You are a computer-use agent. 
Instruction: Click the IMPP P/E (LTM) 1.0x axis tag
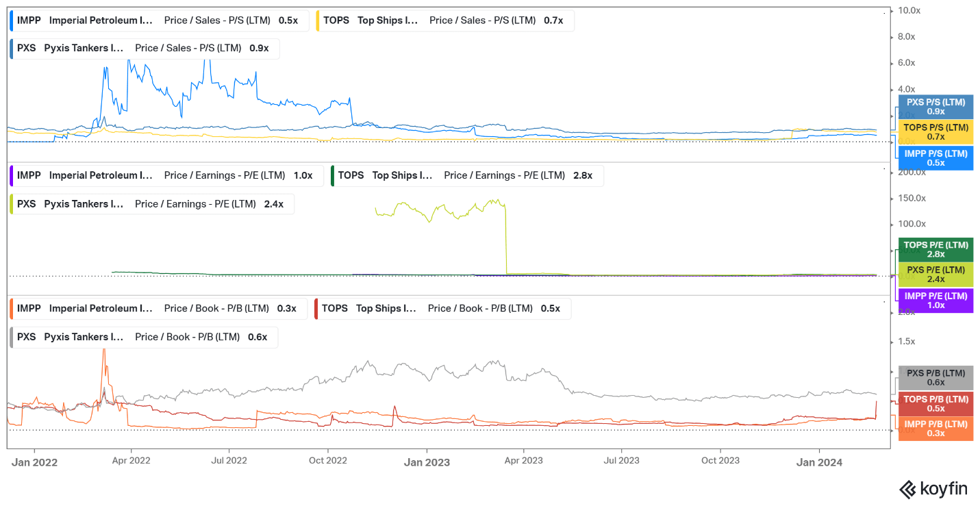pyautogui.click(x=935, y=301)
